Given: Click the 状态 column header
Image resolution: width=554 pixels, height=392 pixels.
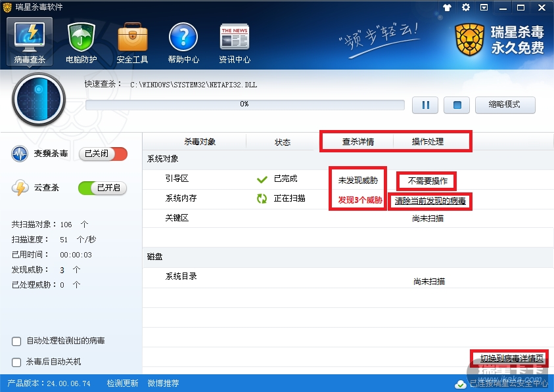Looking at the screenshot, I should point(283,142).
